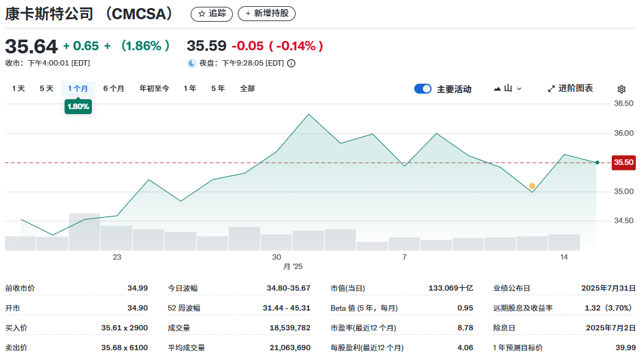The width and height of the screenshot is (644, 356).
Task: Select the 5年 range tab
Action: (218, 89)
